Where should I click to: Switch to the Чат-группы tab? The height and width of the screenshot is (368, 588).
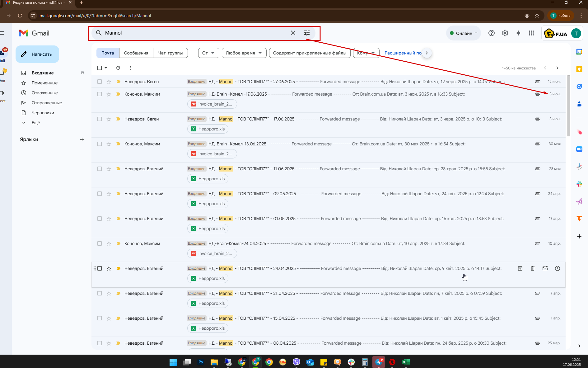click(170, 53)
